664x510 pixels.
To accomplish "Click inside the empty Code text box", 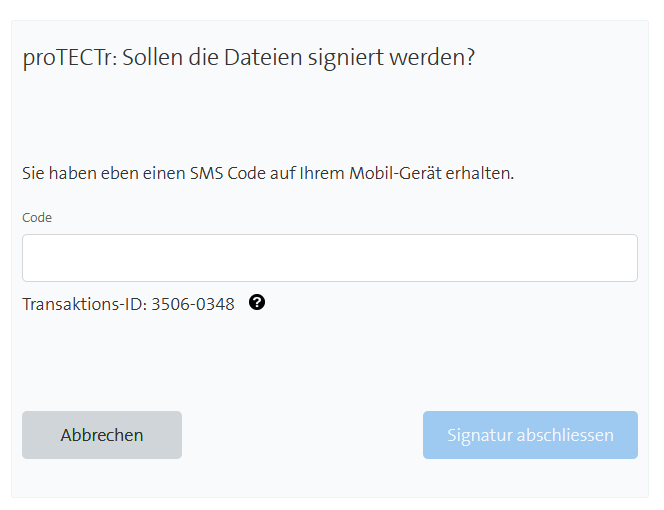I will coord(330,258).
